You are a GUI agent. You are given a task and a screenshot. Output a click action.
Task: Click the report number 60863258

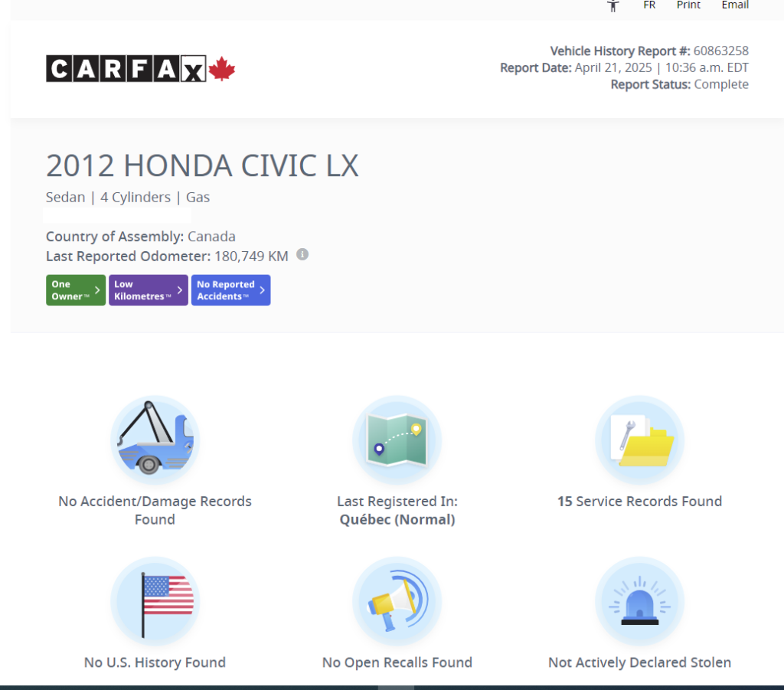[721, 51]
